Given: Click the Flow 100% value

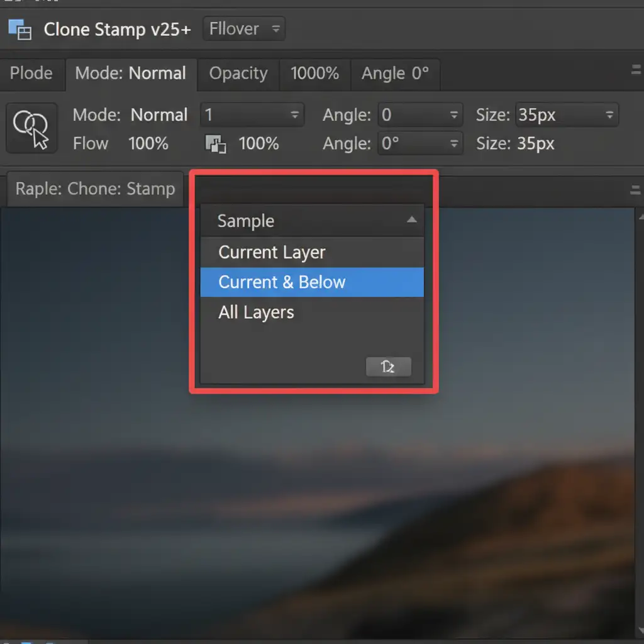Looking at the screenshot, I should pos(148,144).
